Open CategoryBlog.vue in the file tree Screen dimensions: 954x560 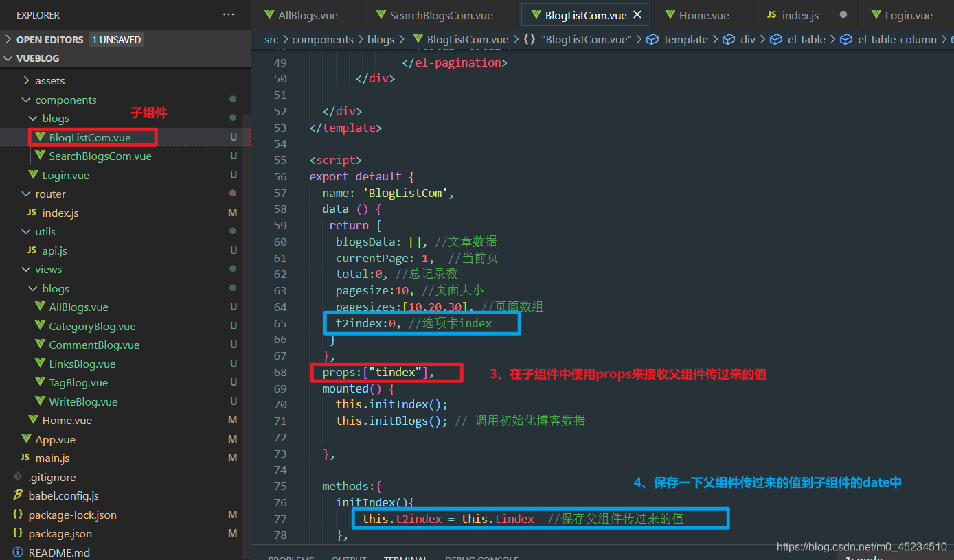tap(92, 326)
